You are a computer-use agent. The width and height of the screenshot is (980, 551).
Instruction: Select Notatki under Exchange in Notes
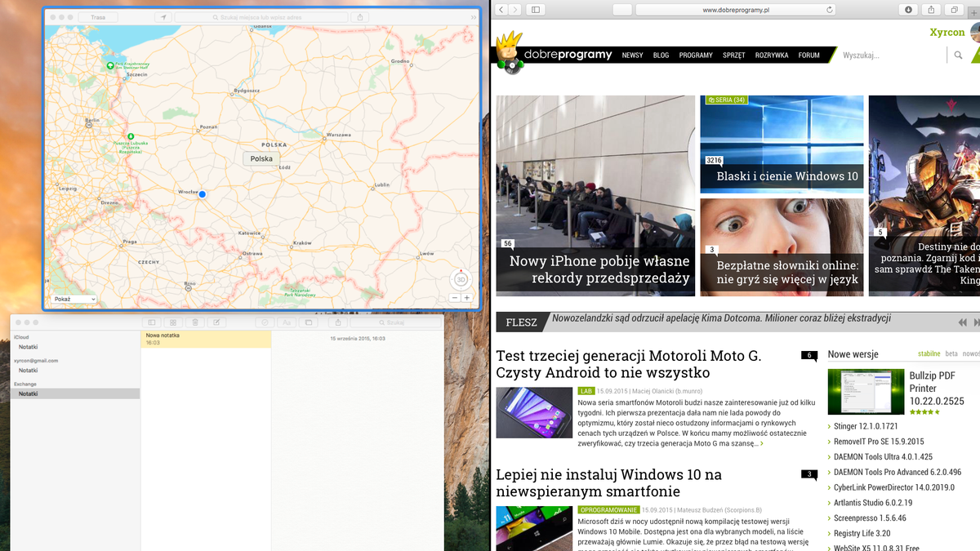74,393
